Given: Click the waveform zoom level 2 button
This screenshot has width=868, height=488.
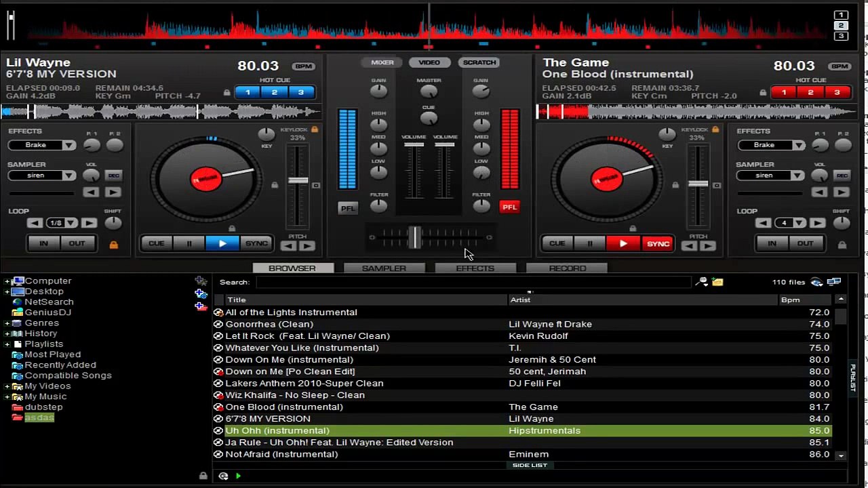Looking at the screenshot, I should click(841, 25).
